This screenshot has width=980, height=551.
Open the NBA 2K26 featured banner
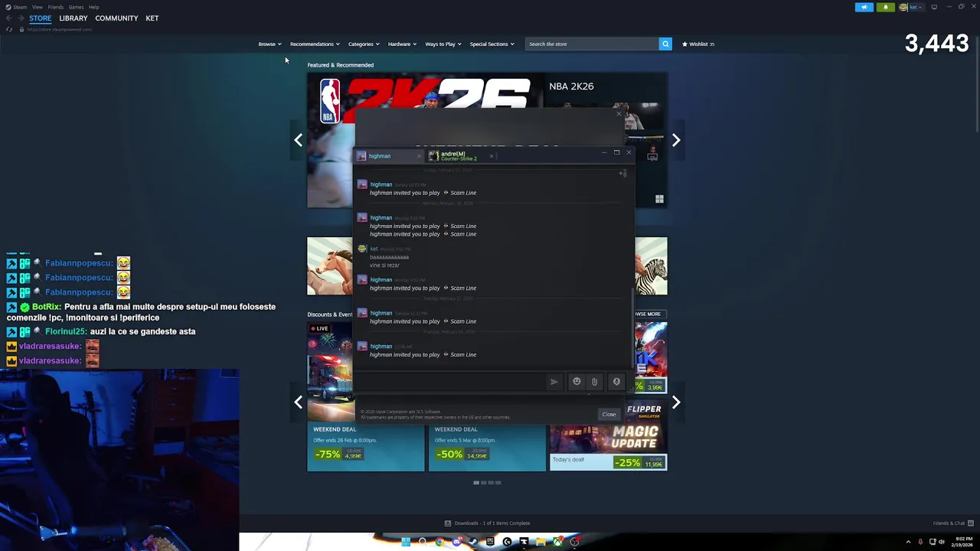487,140
